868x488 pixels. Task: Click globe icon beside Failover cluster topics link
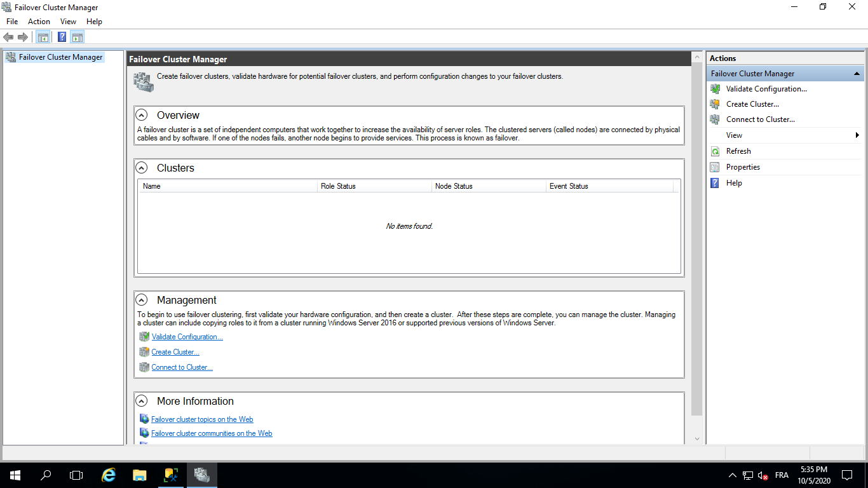coord(144,419)
